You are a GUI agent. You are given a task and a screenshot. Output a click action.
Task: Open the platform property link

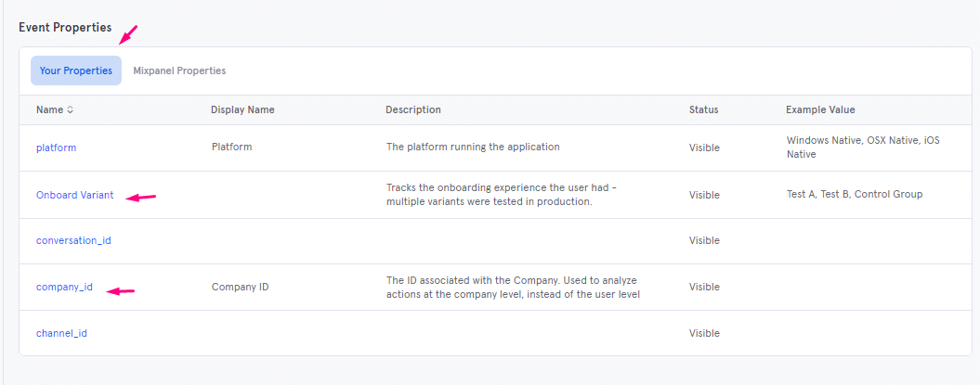click(57, 148)
